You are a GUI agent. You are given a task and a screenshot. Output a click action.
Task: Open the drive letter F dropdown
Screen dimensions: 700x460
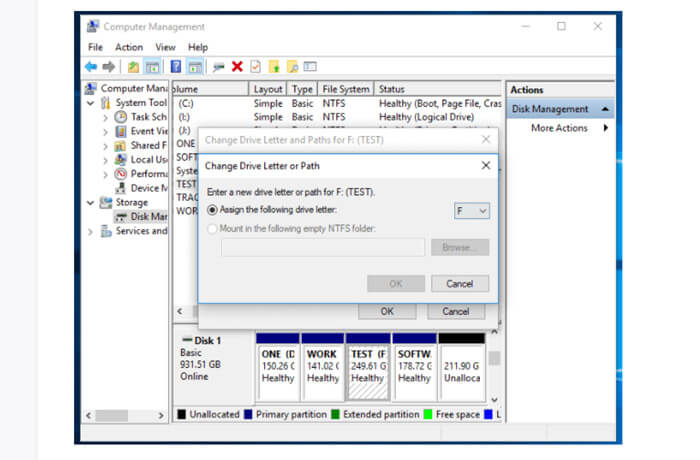472,211
